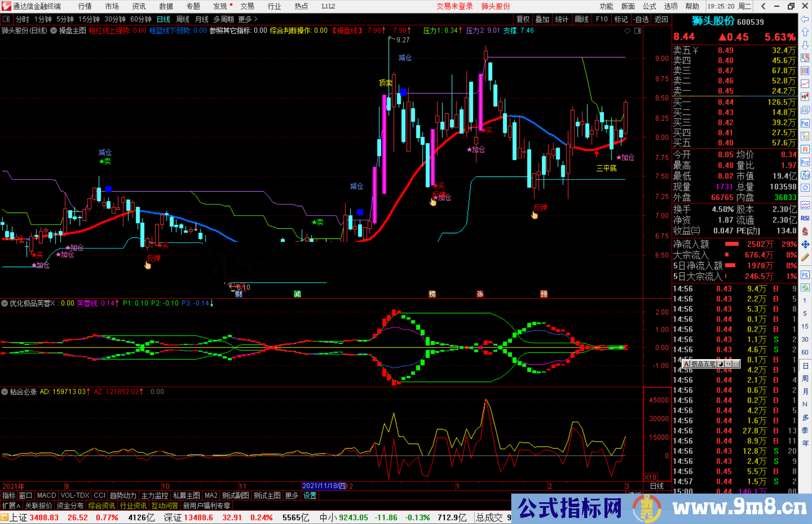This screenshot has height=524, width=812.
Task: Select the pencil drawing tool icon
Action: point(805,258)
